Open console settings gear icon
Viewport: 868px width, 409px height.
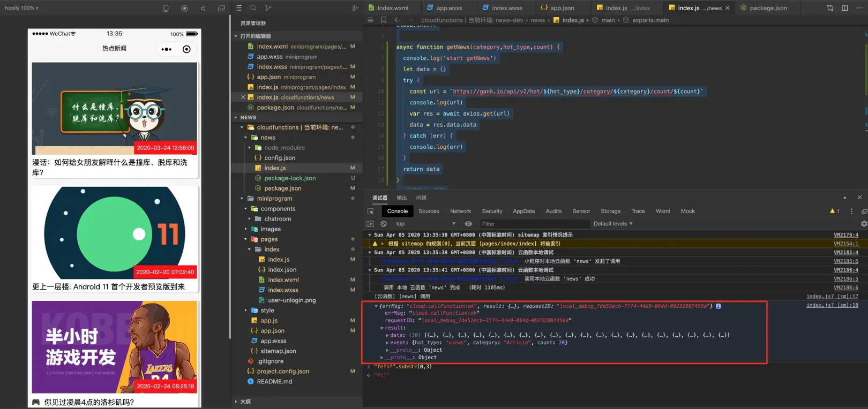tap(864, 224)
